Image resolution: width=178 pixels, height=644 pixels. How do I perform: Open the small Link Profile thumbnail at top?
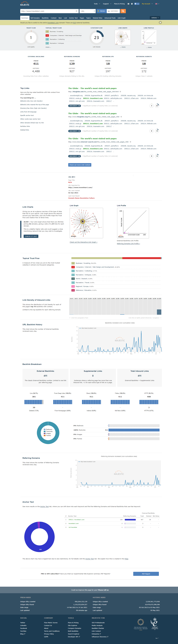point(149,38)
